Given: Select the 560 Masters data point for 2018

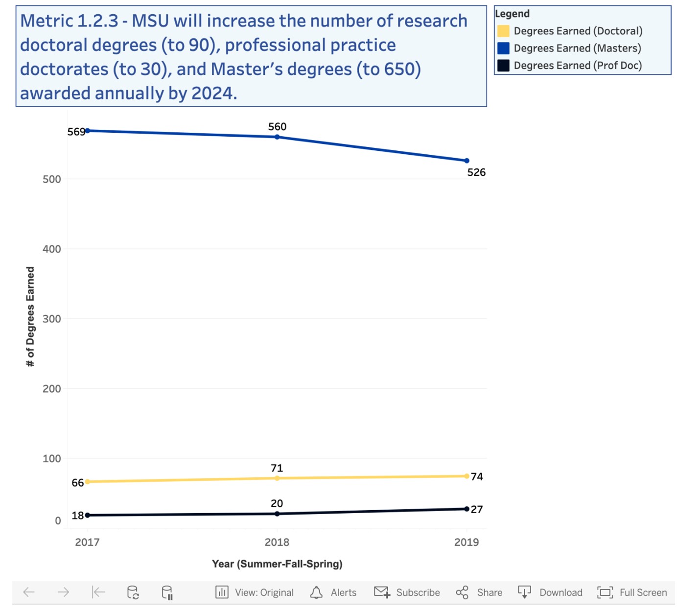Looking at the screenshot, I should 277,137.
